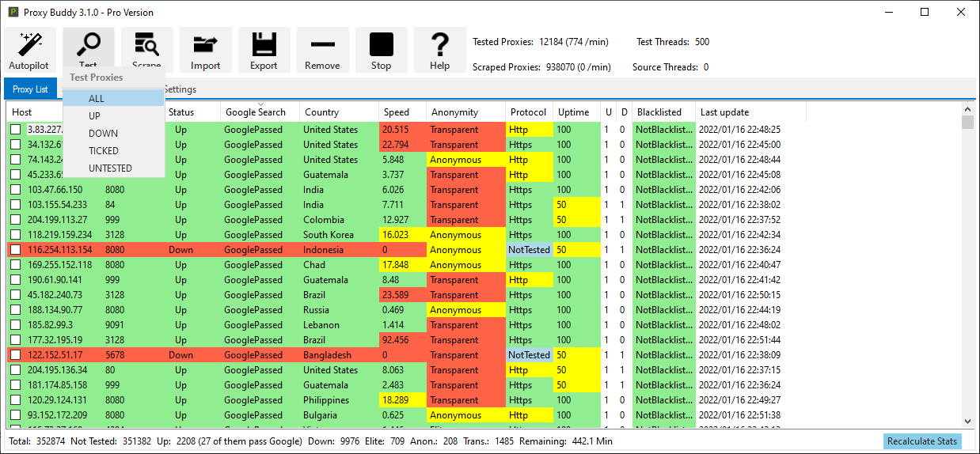Viewport: 980px width, 454px height.
Task: Tick checkbox for proxy 122.152.51.17
Action: pyautogui.click(x=16, y=355)
